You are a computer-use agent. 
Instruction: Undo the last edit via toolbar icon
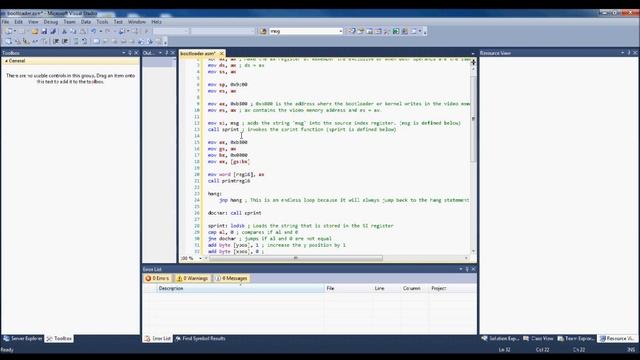click(93, 31)
